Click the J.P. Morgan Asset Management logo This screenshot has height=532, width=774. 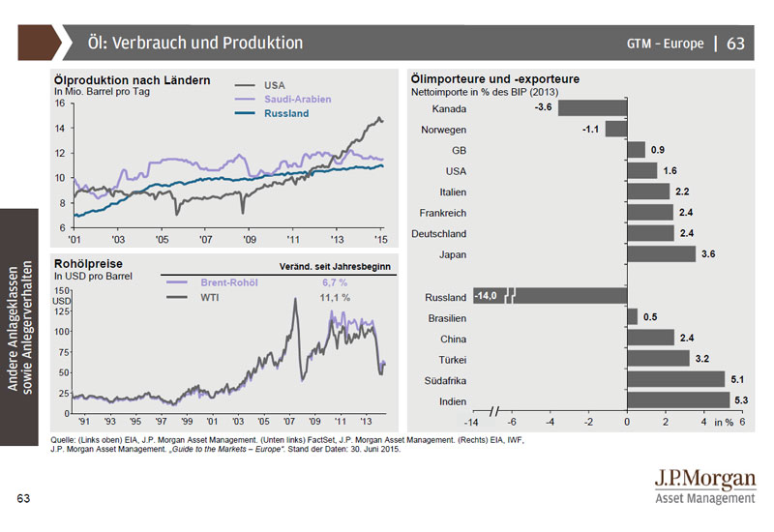coord(704,487)
